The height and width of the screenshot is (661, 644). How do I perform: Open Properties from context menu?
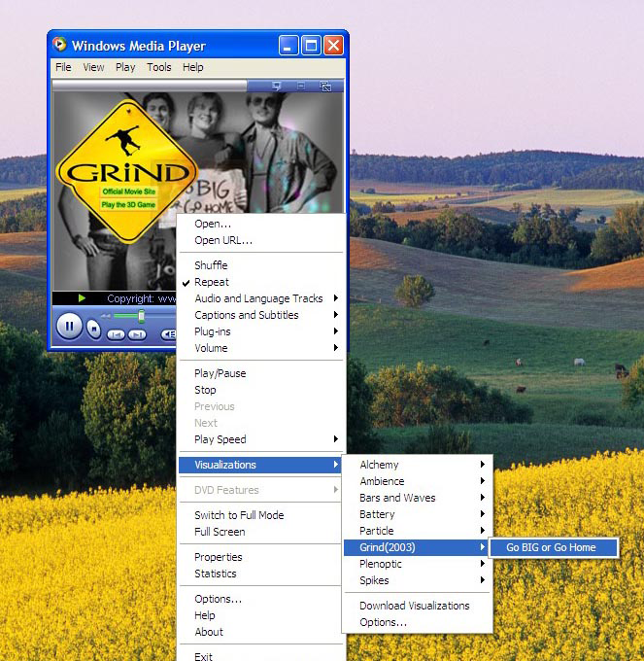(260, 557)
